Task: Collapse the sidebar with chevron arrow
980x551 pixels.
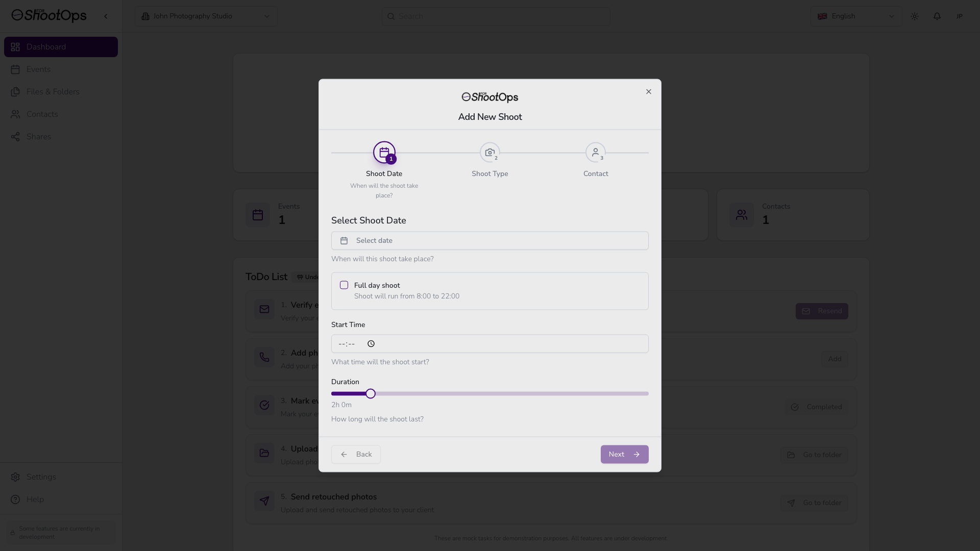Action: click(106, 16)
